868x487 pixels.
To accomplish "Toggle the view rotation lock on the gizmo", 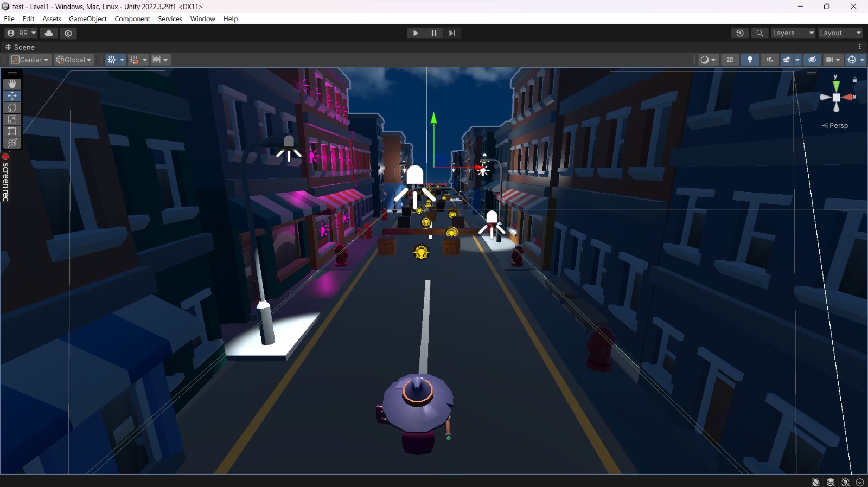I will pos(854,80).
